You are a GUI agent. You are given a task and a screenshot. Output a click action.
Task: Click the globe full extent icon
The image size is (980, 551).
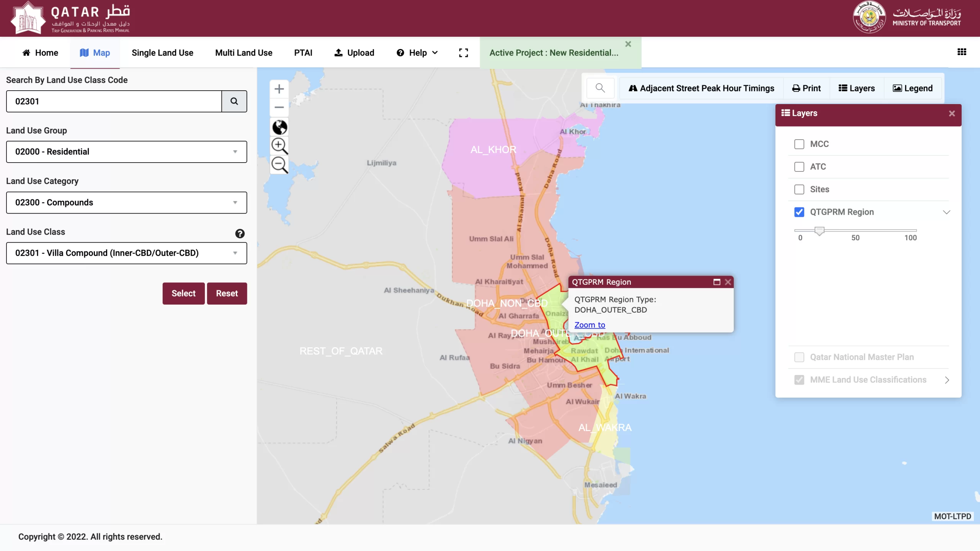point(279,127)
